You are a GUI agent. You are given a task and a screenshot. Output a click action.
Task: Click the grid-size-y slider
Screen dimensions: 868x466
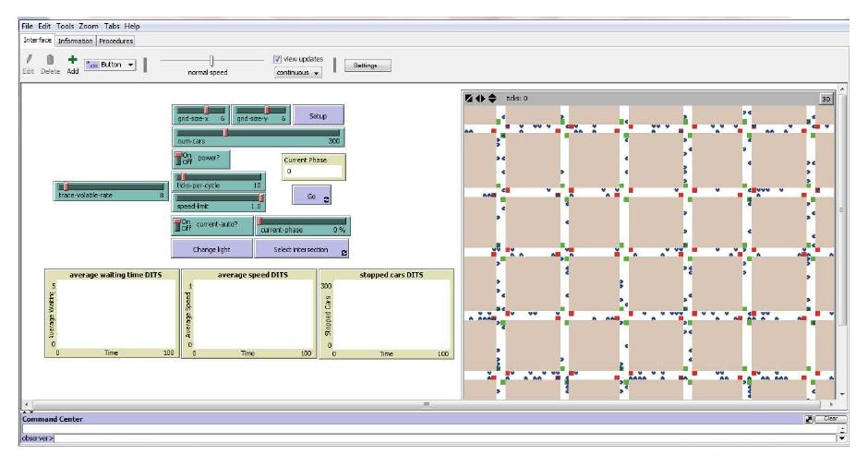(x=260, y=114)
